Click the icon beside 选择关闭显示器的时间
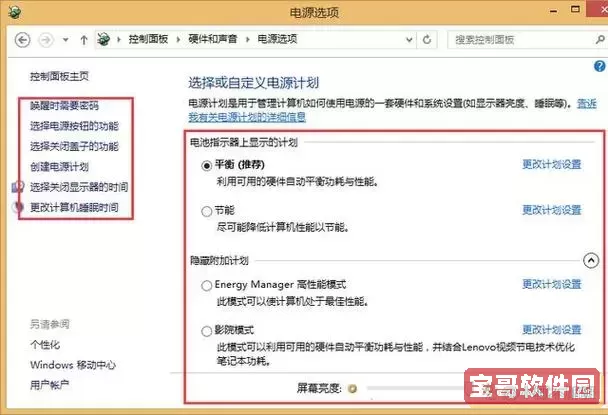 click(x=18, y=187)
